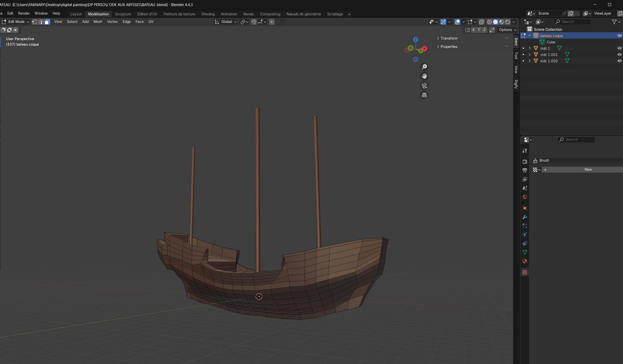Viewport: 623px width, 364px height.
Task: Open the Modifiers properties wrench tab
Action: [525, 217]
